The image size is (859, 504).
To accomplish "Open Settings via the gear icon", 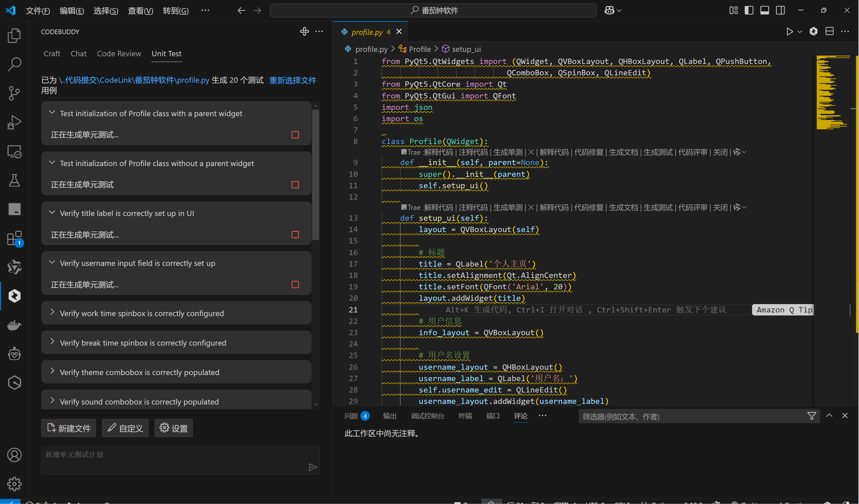I will [14, 484].
